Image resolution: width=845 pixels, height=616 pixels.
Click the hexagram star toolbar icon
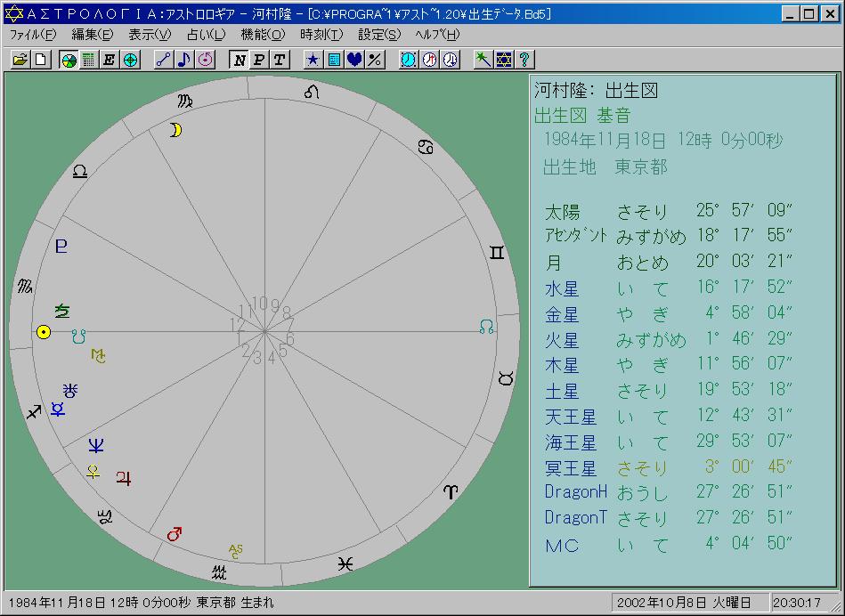coord(504,60)
